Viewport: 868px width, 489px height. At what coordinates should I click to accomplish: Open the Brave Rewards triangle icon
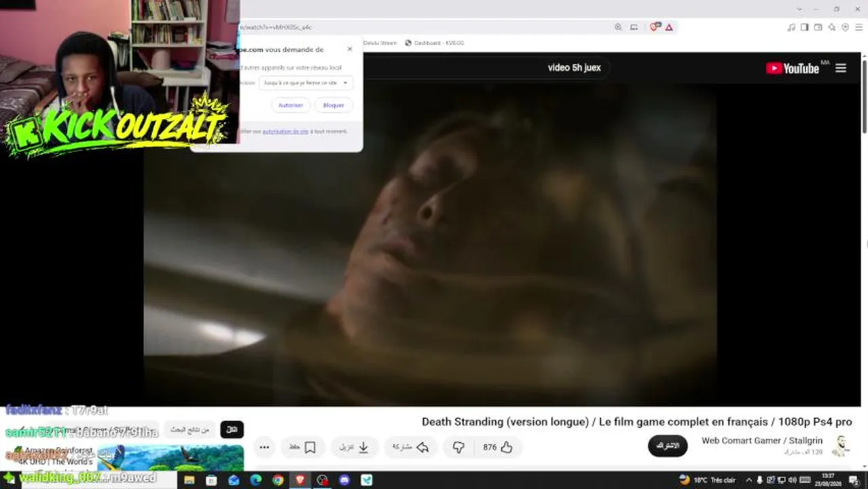(x=669, y=27)
